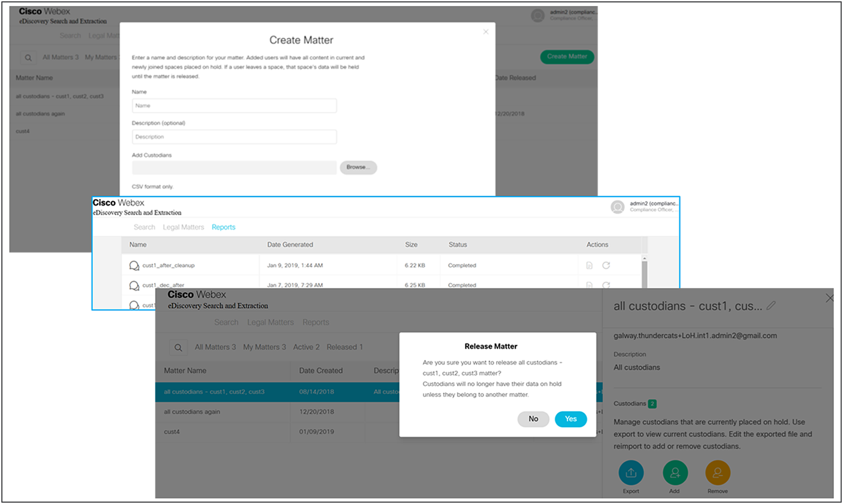The width and height of the screenshot is (843, 504).
Task: Refresh the cust1_dec_after report
Action: [606, 285]
